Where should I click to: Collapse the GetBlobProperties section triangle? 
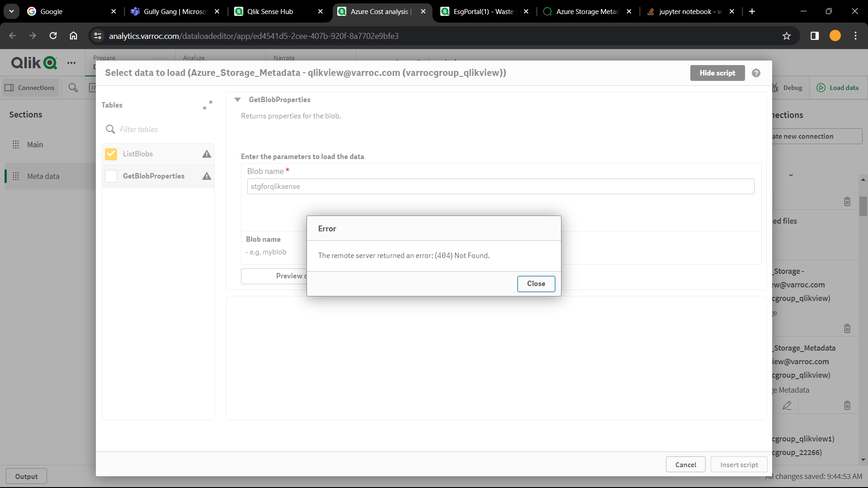237,100
